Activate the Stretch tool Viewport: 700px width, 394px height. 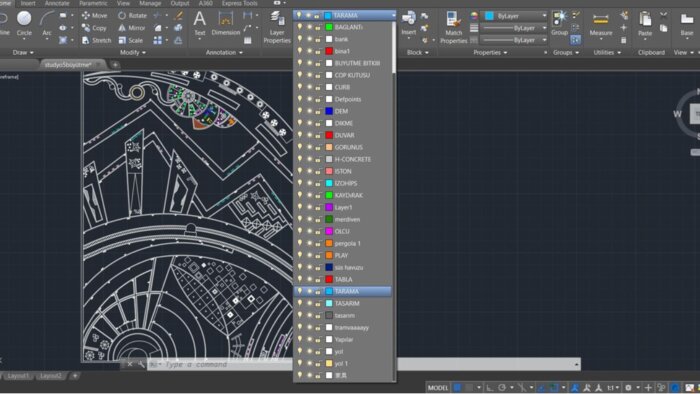coord(96,40)
